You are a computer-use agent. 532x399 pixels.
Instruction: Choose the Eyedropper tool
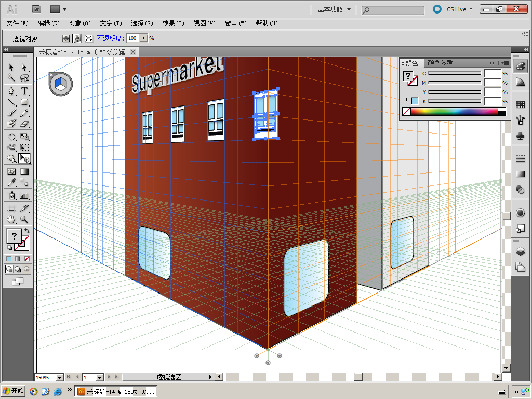[x=11, y=182]
